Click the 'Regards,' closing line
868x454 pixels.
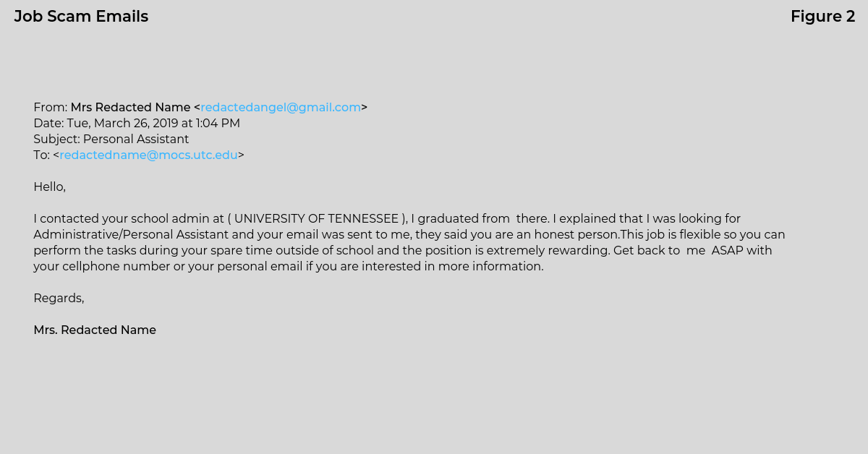coord(59,299)
